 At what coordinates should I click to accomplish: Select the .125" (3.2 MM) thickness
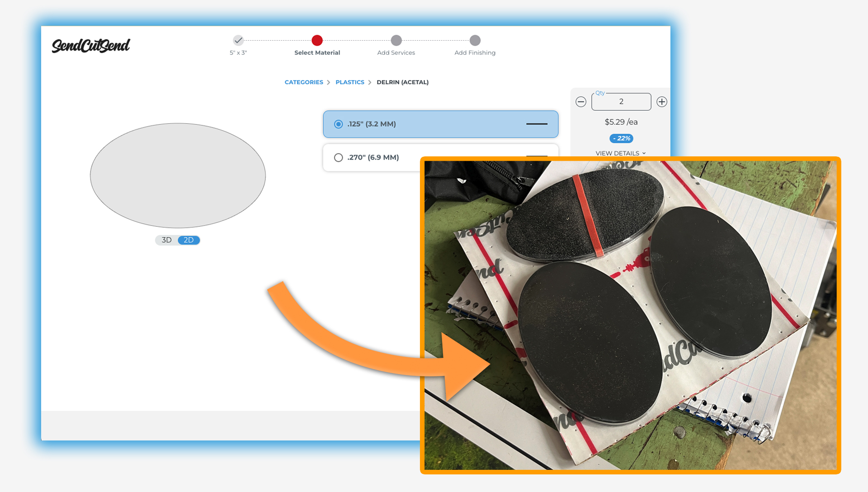point(338,124)
